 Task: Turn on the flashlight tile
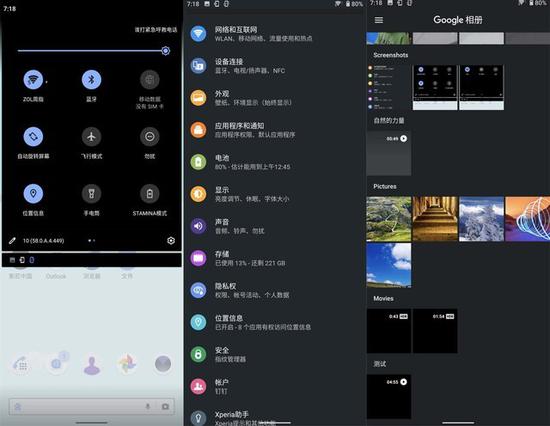91,193
